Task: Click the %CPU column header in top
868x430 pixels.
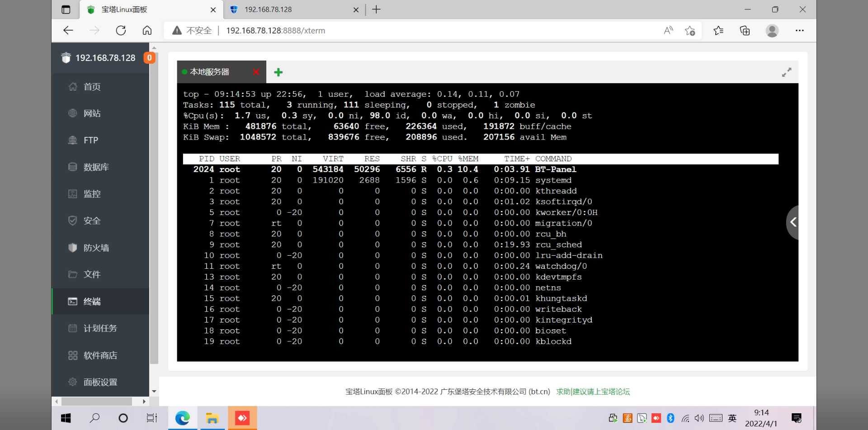Action: (x=442, y=159)
